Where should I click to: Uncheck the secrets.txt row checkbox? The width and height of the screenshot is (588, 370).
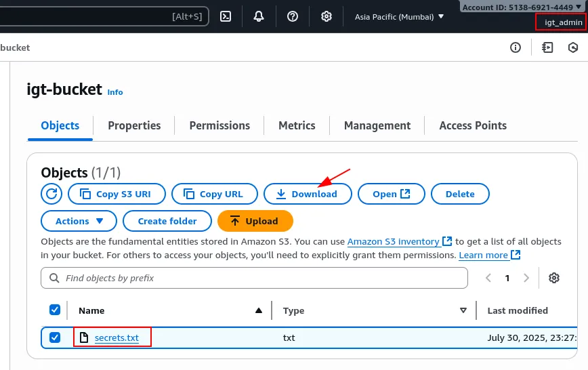point(55,337)
